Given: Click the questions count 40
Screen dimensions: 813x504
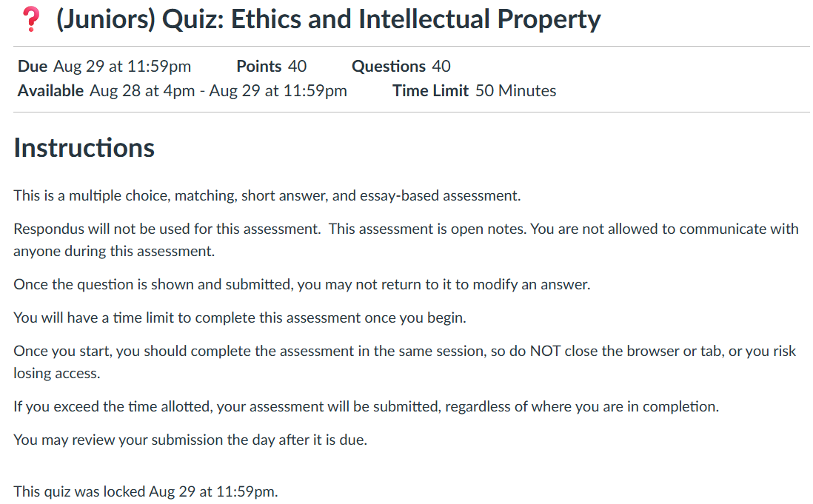Looking at the screenshot, I should click(441, 67).
